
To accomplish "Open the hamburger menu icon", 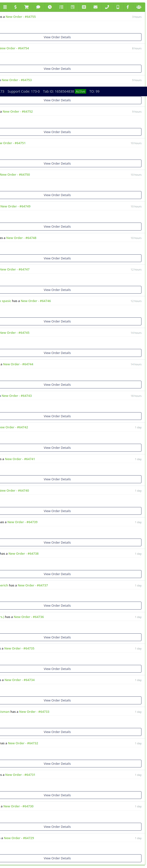I will (5, 7).
